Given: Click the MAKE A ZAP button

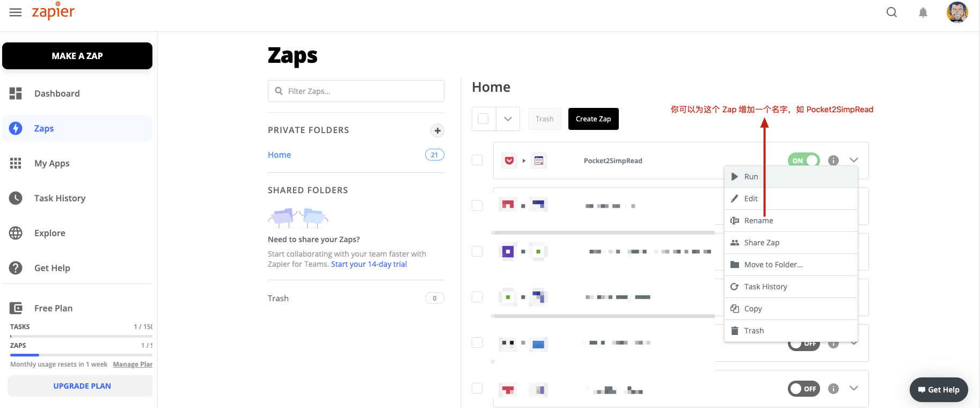Looking at the screenshot, I should [77, 56].
